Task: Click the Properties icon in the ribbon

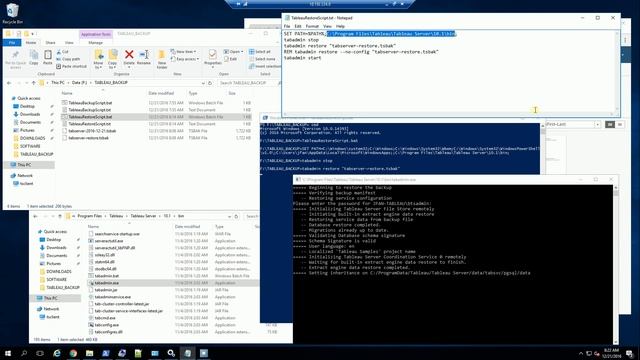Action: coord(212,55)
